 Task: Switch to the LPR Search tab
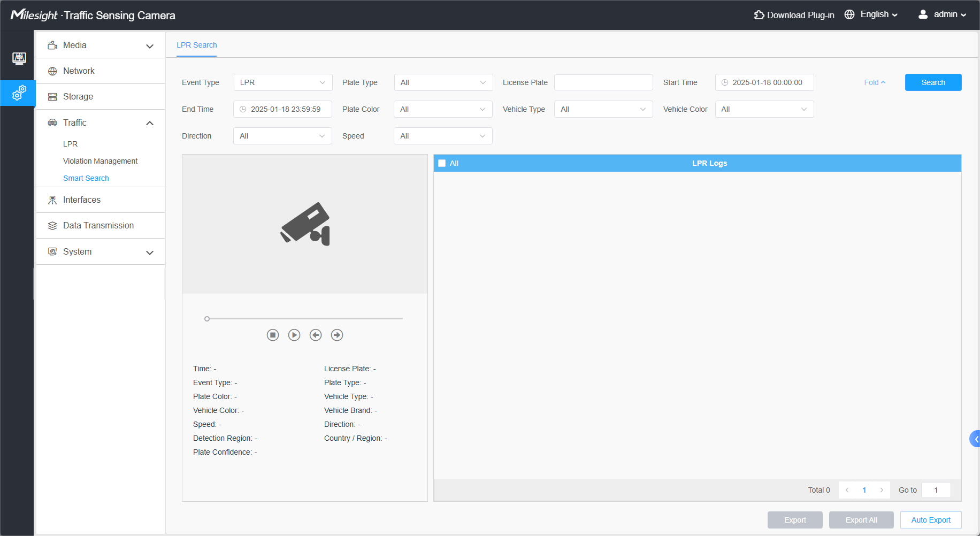197,45
